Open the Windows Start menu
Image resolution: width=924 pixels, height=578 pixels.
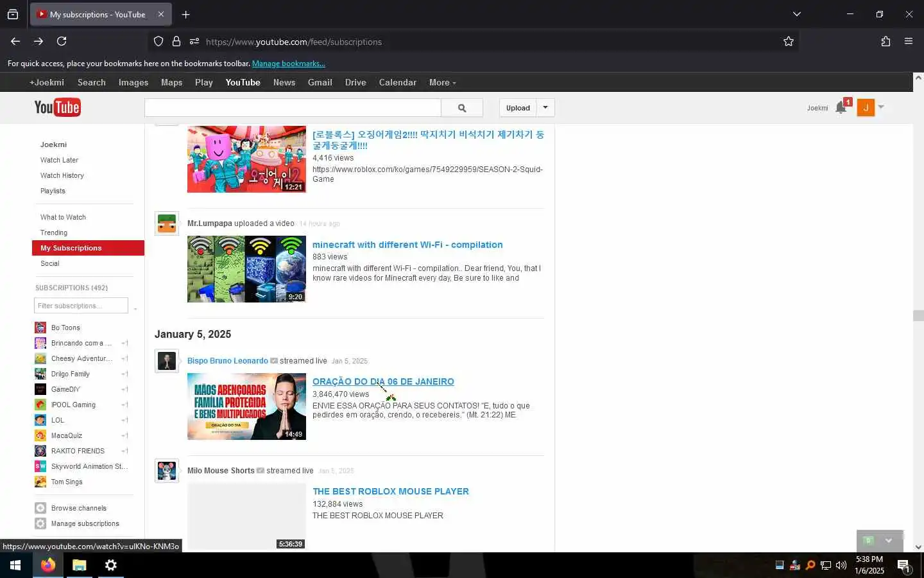coord(15,565)
